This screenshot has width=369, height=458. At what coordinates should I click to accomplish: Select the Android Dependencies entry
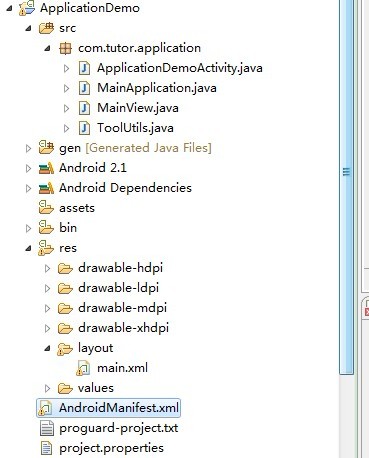point(125,188)
